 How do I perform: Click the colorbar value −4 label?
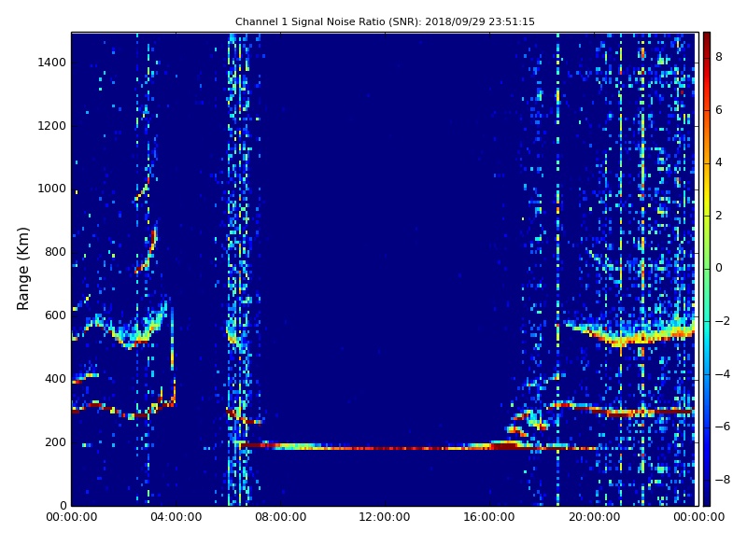click(722, 374)
